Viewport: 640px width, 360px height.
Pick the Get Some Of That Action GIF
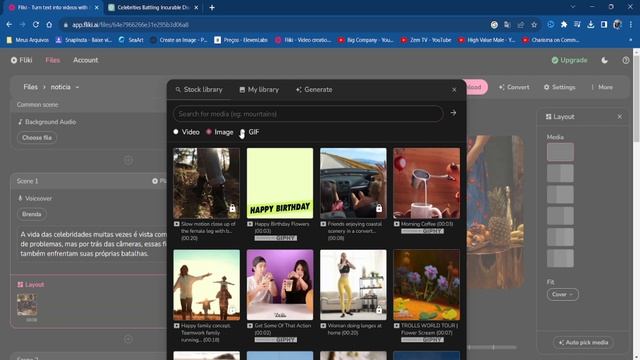point(280,285)
